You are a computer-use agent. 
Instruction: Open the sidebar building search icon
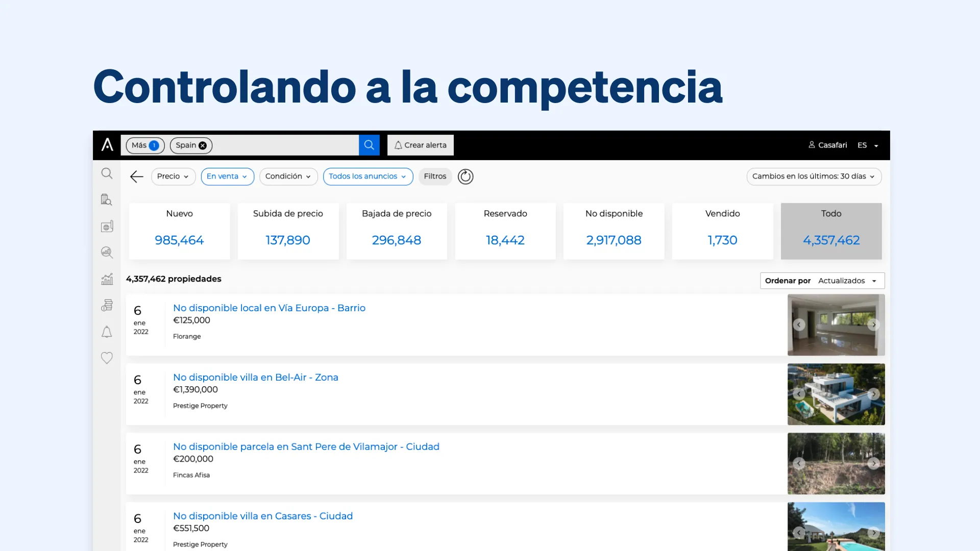[x=107, y=200]
